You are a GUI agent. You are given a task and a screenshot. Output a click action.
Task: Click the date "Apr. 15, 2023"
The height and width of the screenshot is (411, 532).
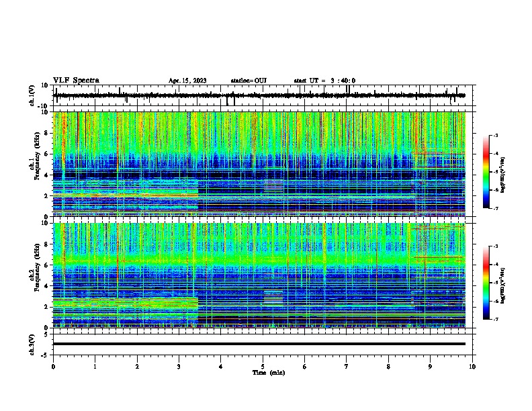(x=187, y=81)
